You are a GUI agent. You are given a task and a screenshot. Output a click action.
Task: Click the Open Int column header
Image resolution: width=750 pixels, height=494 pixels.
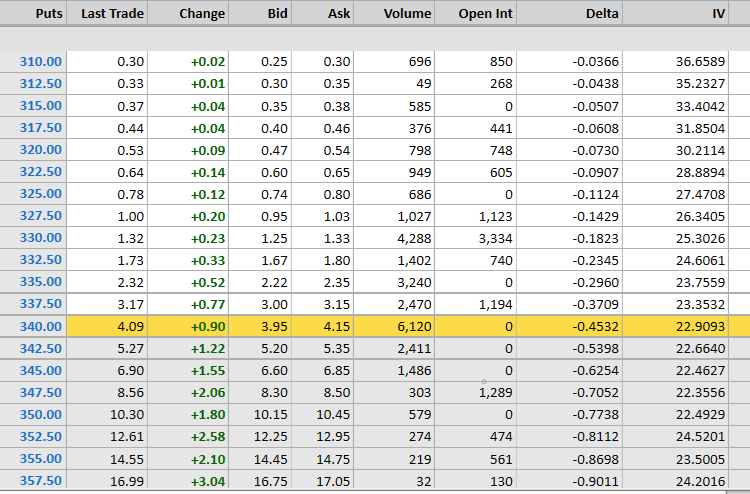pos(485,13)
